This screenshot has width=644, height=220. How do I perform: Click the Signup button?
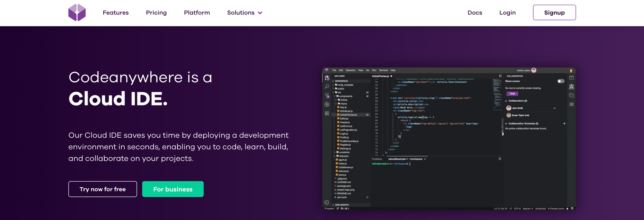click(x=554, y=13)
